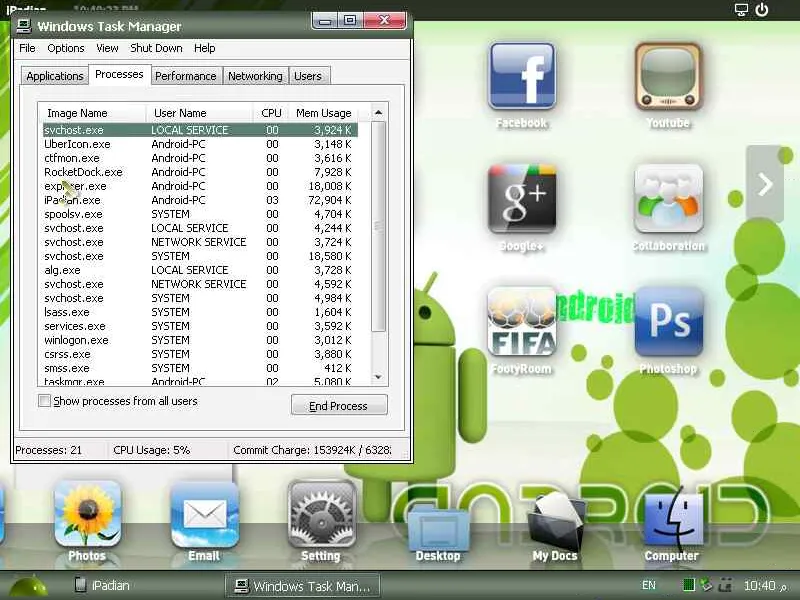Open the Email envelope icon in dock
The image size is (800, 600).
[205, 514]
